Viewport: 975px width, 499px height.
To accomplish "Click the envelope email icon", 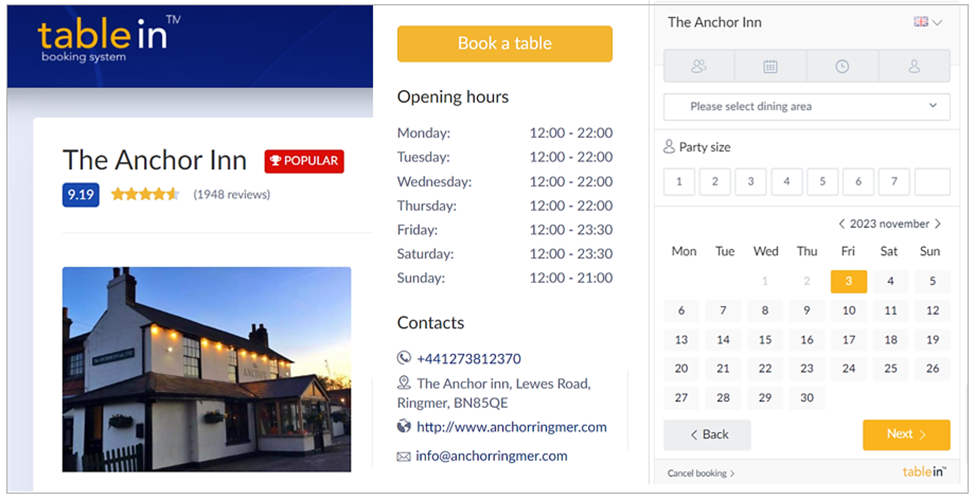I will pos(404,456).
